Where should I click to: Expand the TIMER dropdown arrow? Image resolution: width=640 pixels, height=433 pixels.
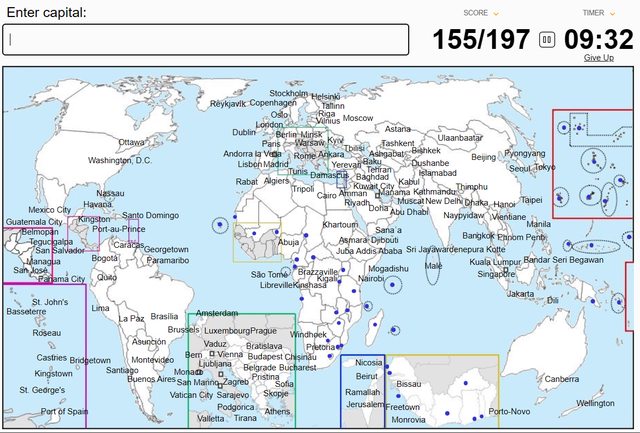613,13
